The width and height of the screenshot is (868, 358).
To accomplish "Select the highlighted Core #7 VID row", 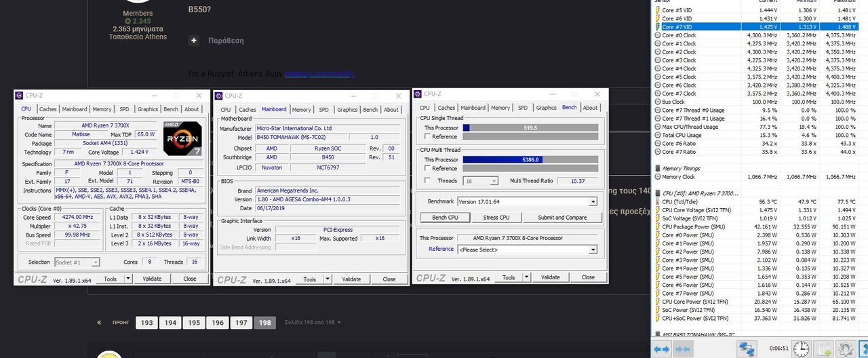I will [x=759, y=26].
